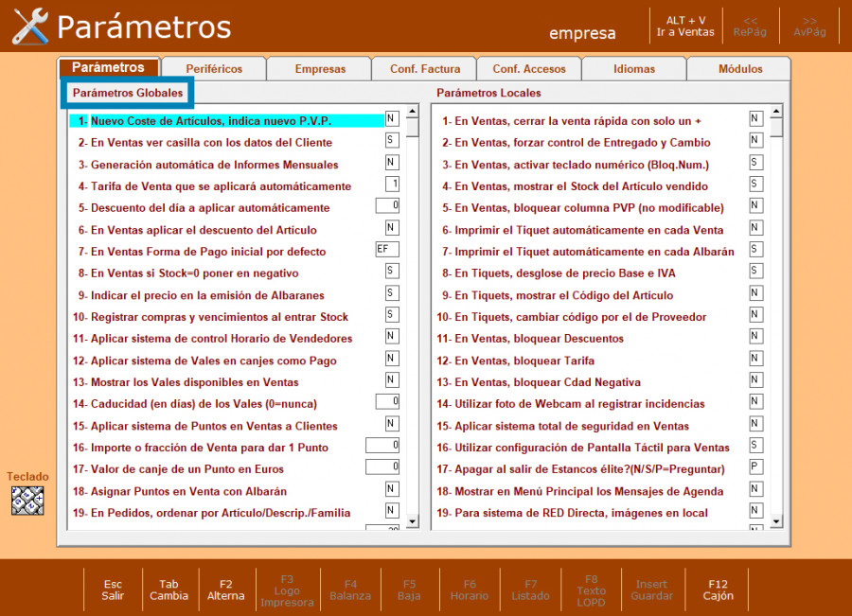Toggle value for ver casilla datos del Cliente
Image resolution: width=852 pixels, height=616 pixels.
(392, 140)
